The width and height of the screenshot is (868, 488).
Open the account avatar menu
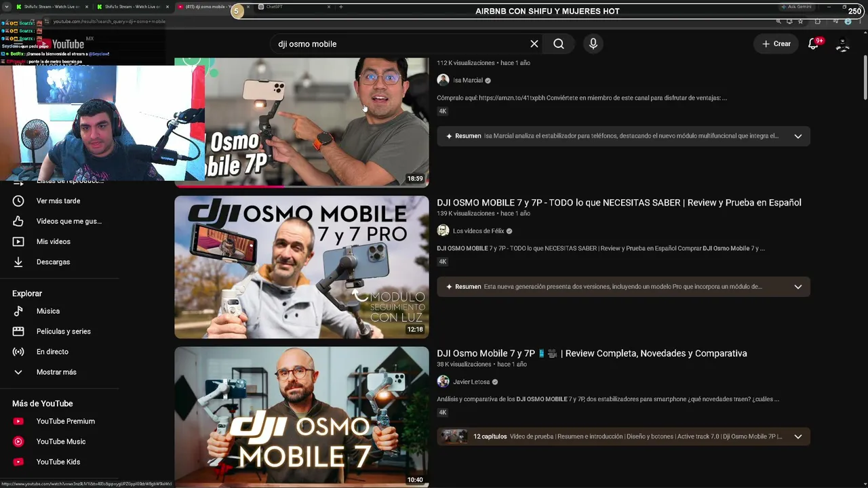coord(842,44)
